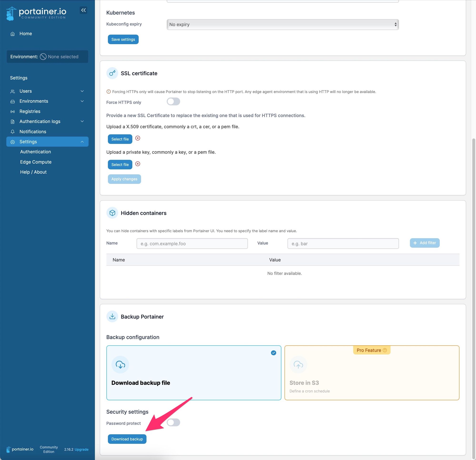Click the footer portainer.io logo

coord(20,449)
